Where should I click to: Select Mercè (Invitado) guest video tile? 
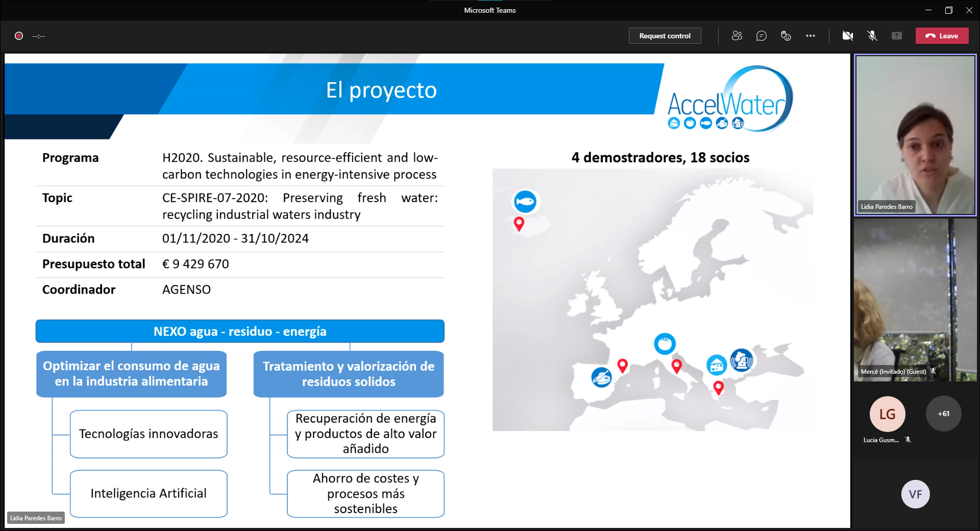[x=915, y=300]
